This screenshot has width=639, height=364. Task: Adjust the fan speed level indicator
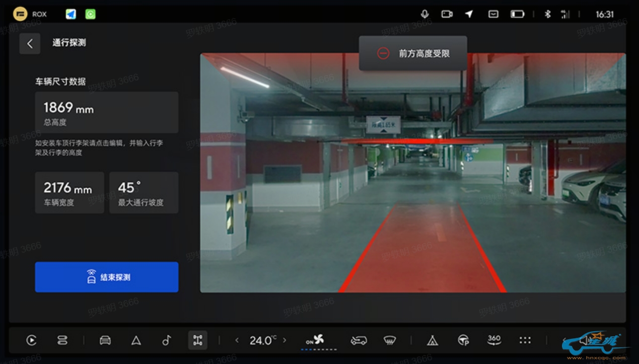click(x=318, y=349)
